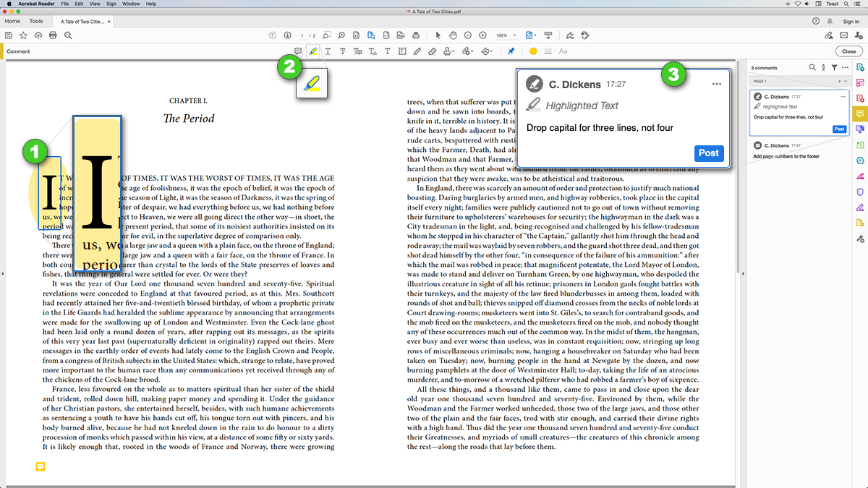
Task: Click the Print icon in the toolbar
Action: click(x=53, y=35)
